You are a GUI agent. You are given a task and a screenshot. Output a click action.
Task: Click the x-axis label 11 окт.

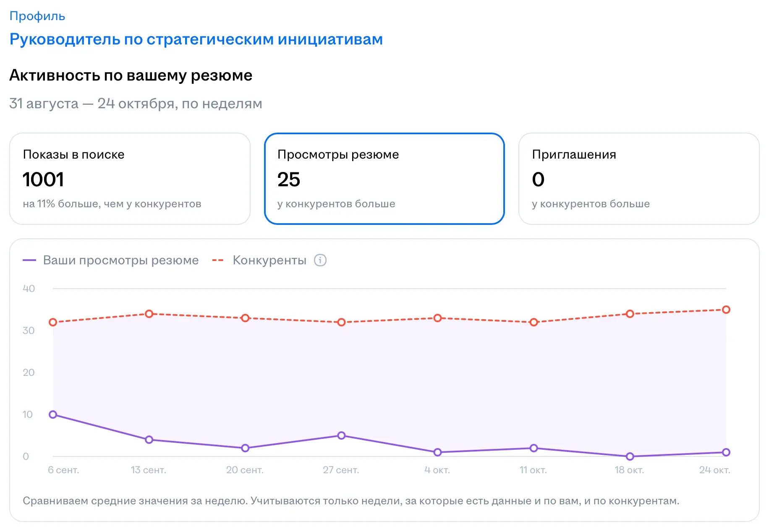pos(533,470)
